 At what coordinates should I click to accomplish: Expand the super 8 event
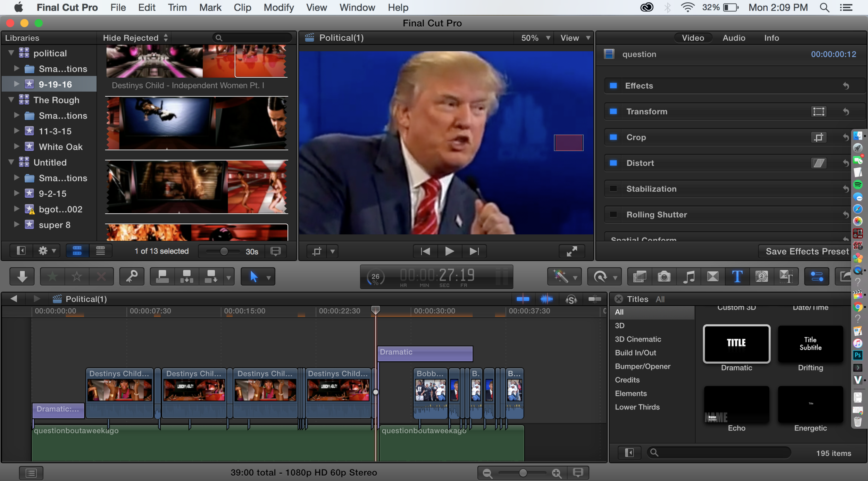[16, 224]
